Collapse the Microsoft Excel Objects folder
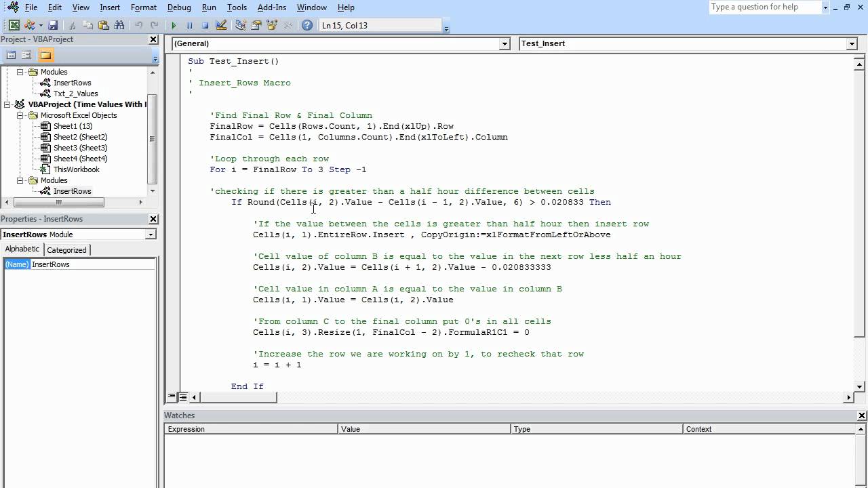The image size is (868, 488). point(20,115)
